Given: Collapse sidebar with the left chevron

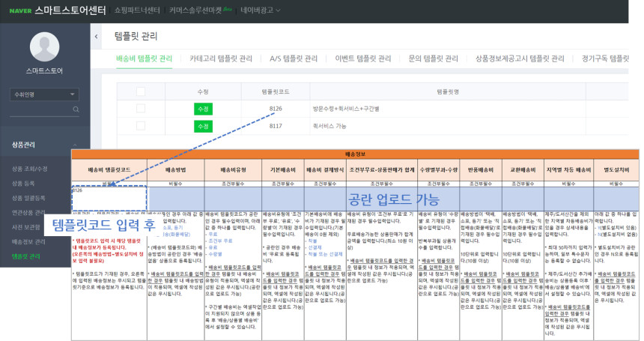Looking at the screenshot, I should coord(96,35).
